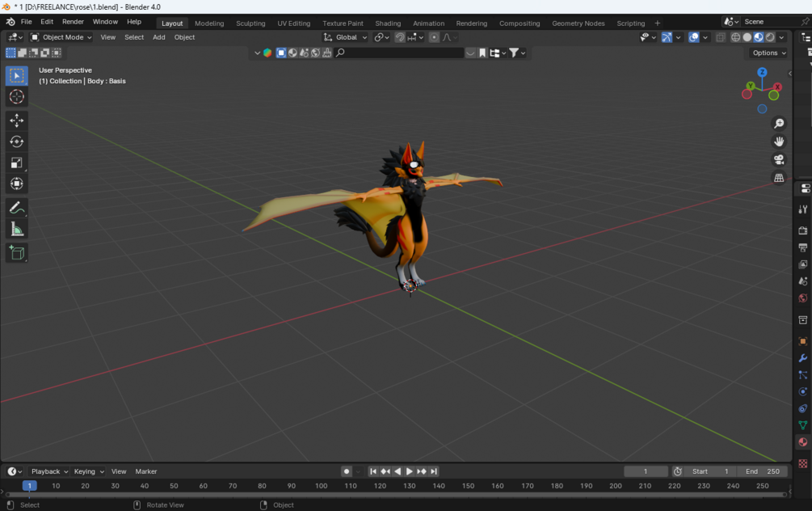The height and width of the screenshot is (511, 812).
Task: Open the Keying dropdown
Action: (x=89, y=471)
